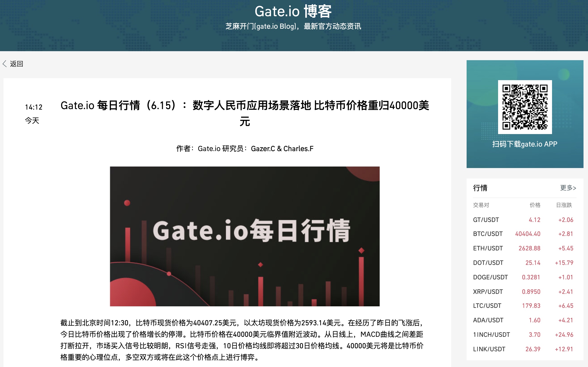Click the back chevron arrow icon

4,64
